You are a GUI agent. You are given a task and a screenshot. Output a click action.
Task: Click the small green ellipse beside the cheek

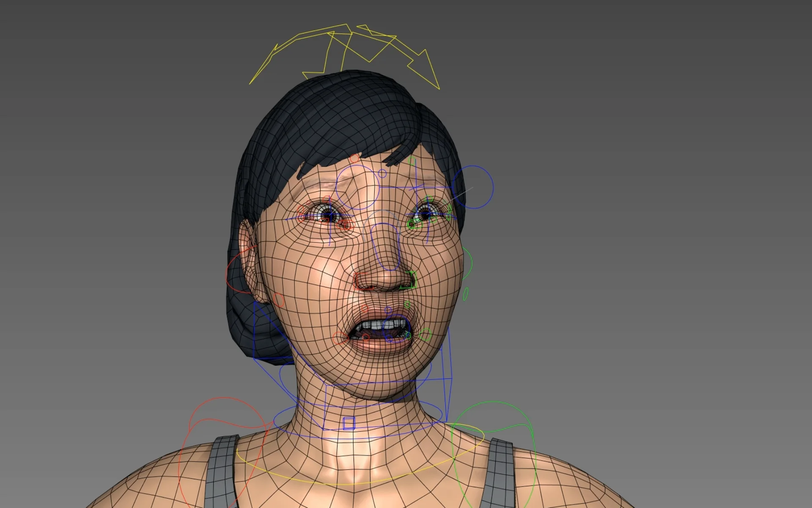click(x=466, y=293)
